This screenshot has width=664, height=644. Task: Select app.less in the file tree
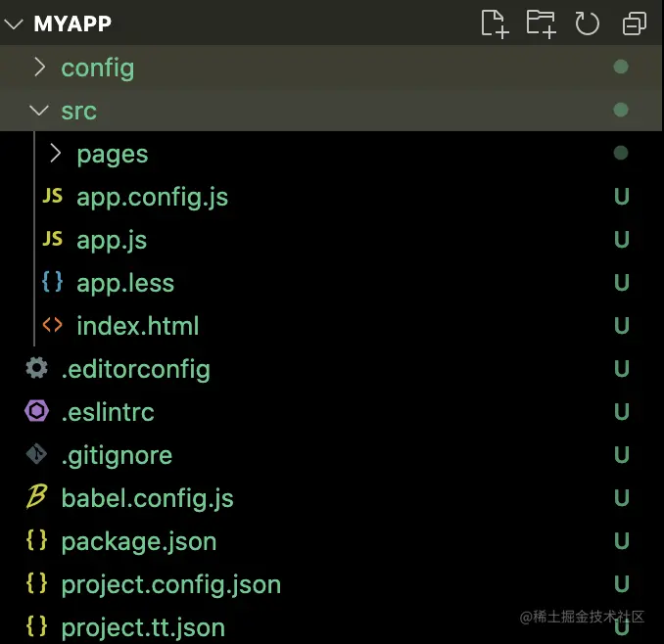(125, 283)
